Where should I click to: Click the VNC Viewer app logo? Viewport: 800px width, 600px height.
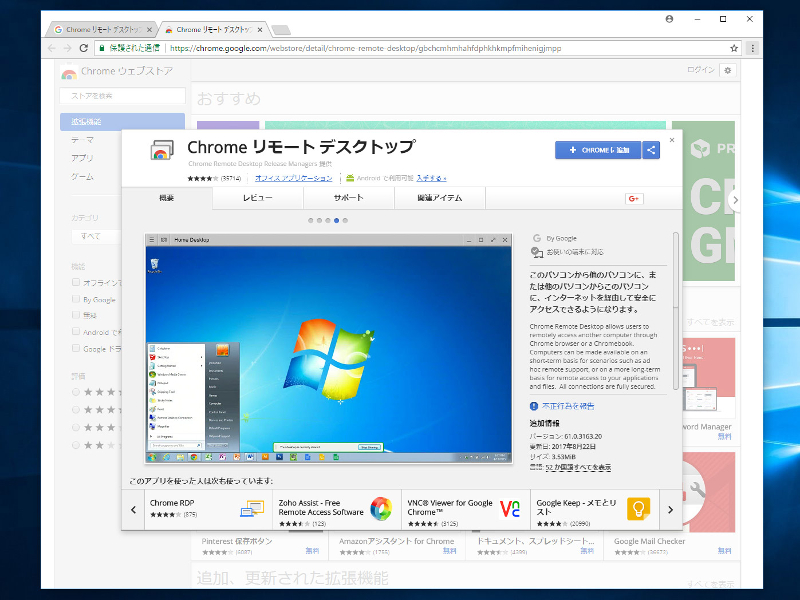pyautogui.click(x=510, y=508)
